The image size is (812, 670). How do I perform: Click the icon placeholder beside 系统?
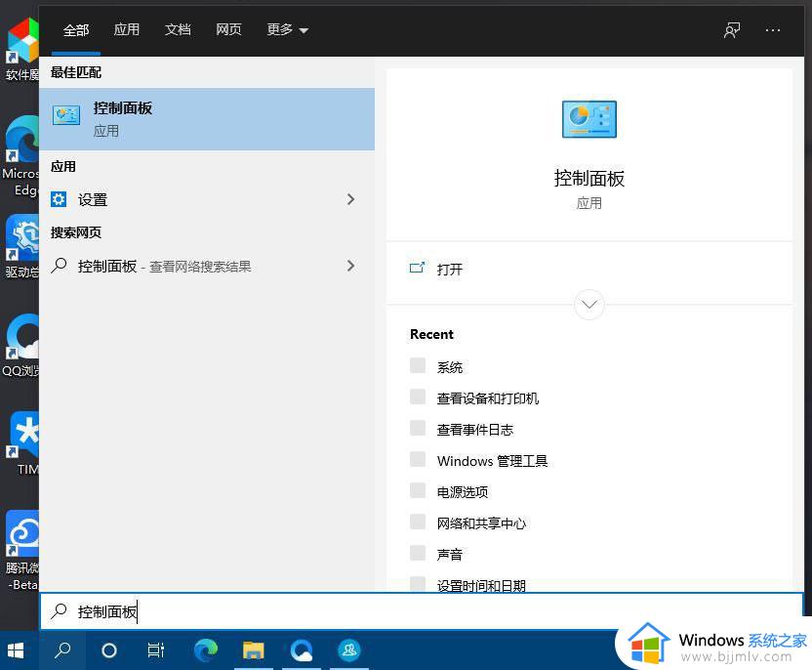pyautogui.click(x=418, y=365)
